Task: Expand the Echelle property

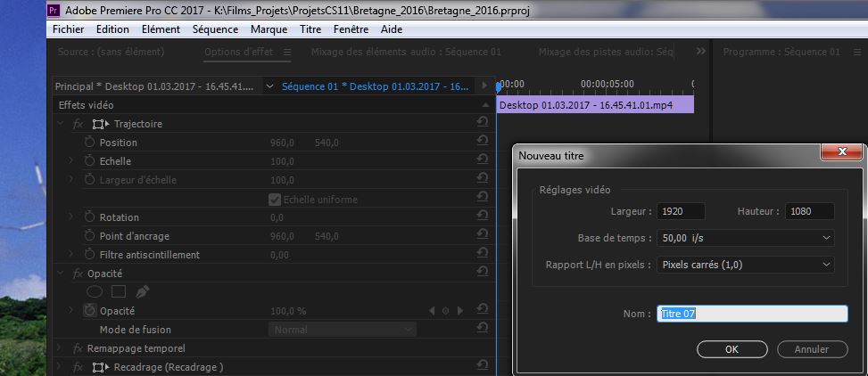Action: tap(70, 161)
